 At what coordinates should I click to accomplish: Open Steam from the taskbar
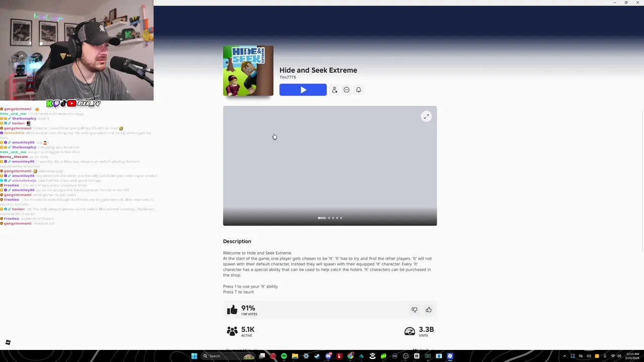tap(317, 356)
